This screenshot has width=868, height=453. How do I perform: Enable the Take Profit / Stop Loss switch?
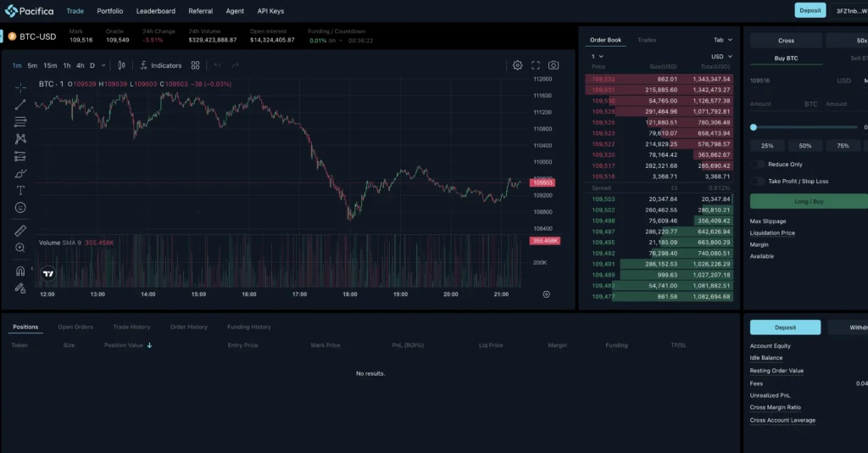point(757,181)
